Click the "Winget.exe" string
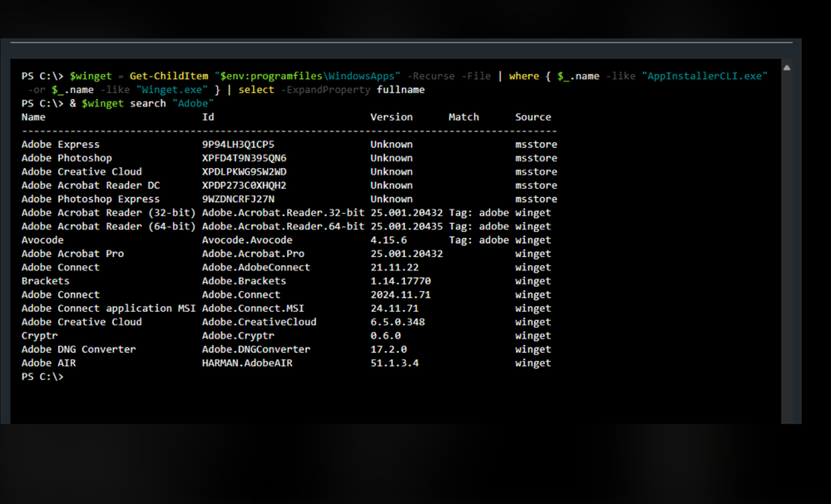This screenshot has height=504, width=831. 171,90
